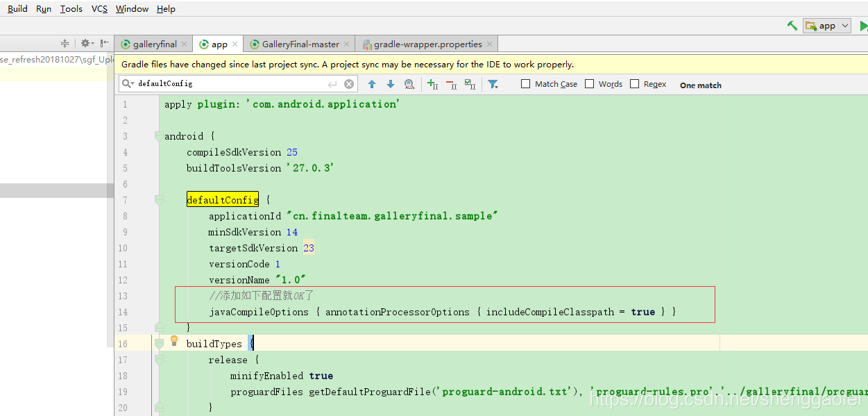The height and width of the screenshot is (416, 868).
Task: Click the yellow lightbulb intention icon
Action: (x=174, y=341)
